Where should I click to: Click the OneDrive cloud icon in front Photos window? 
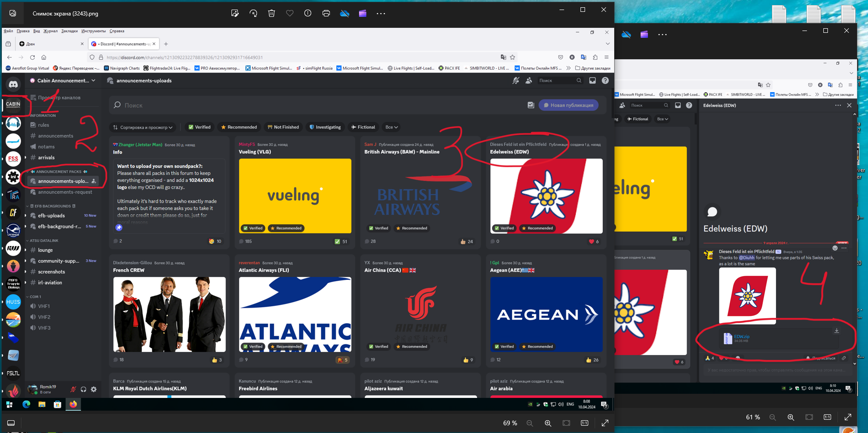point(344,13)
